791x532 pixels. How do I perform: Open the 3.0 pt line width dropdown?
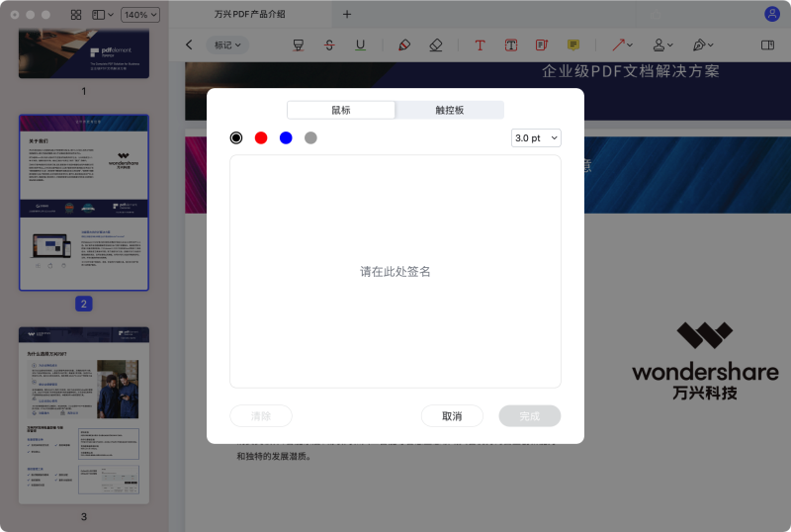point(536,138)
